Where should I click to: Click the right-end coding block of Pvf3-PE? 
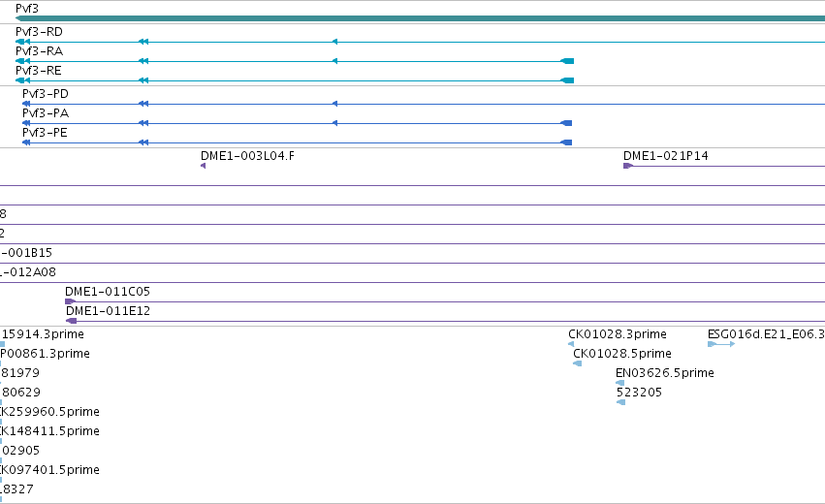click(567, 142)
